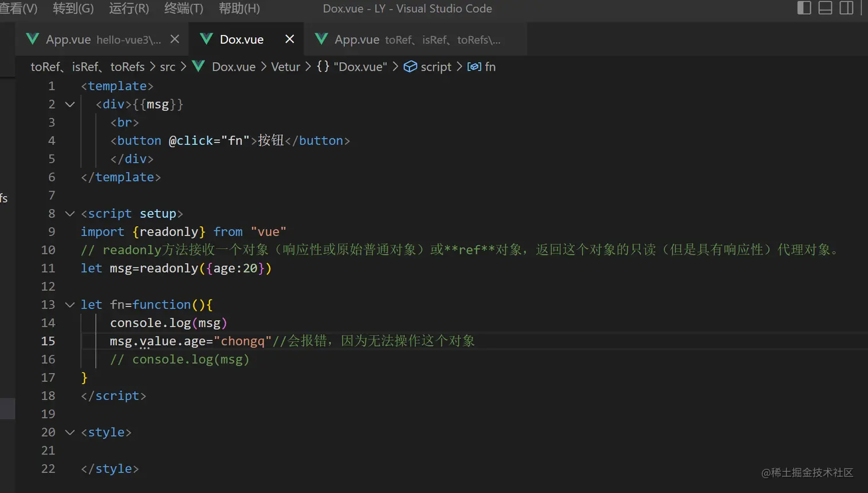Click the src breadcrumb segment
Image resolution: width=868 pixels, height=493 pixels.
point(168,67)
